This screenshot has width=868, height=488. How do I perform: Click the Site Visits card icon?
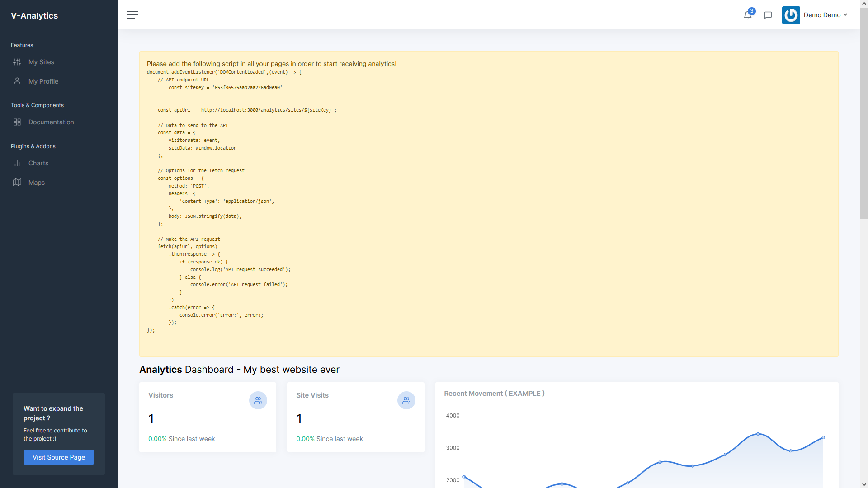[406, 400]
